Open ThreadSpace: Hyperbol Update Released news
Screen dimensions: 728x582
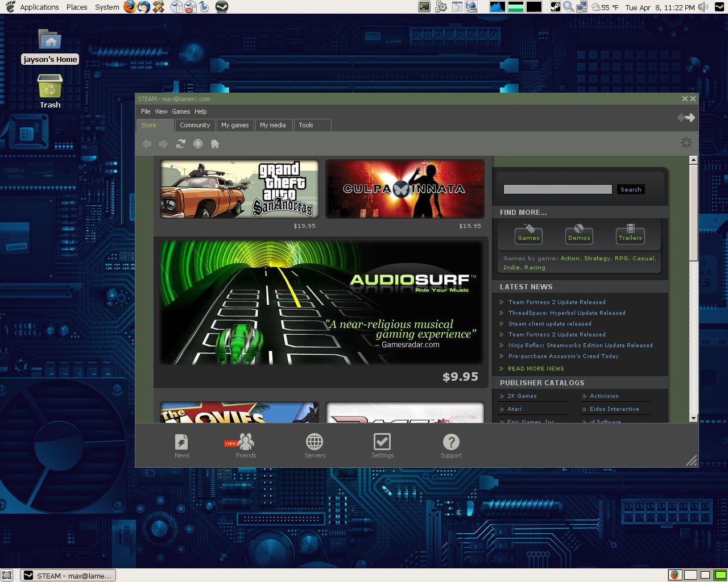pyautogui.click(x=567, y=313)
